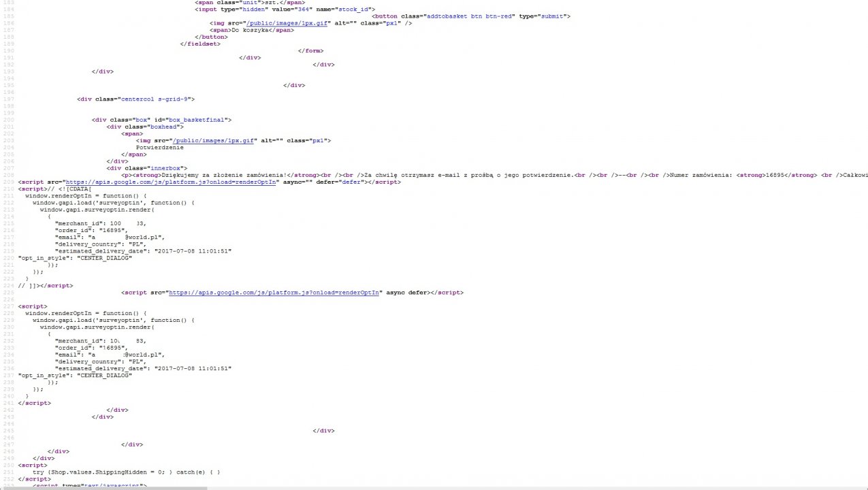
Task: Click the "box_basketfinal" id value
Action: [x=196, y=120]
